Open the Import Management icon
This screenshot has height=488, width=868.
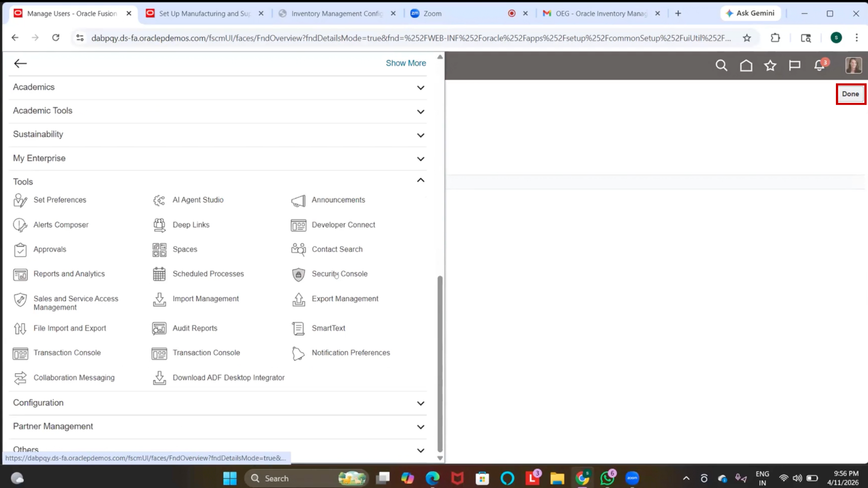click(x=159, y=299)
